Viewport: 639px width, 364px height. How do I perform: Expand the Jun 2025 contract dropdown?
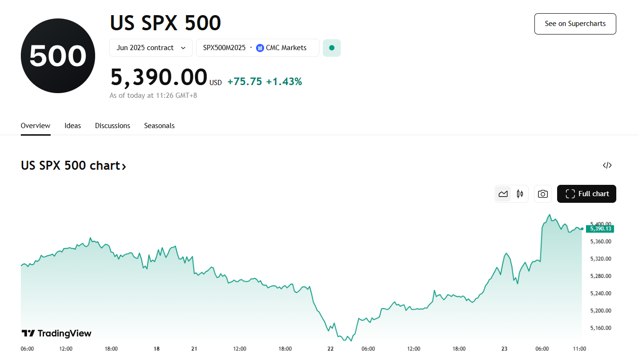point(151,48)
